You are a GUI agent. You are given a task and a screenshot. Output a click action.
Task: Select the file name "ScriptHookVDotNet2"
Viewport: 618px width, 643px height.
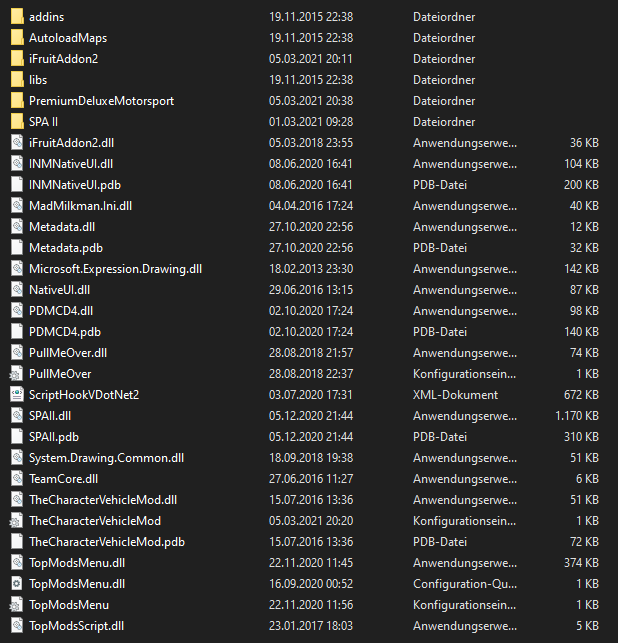pos(84,395)
